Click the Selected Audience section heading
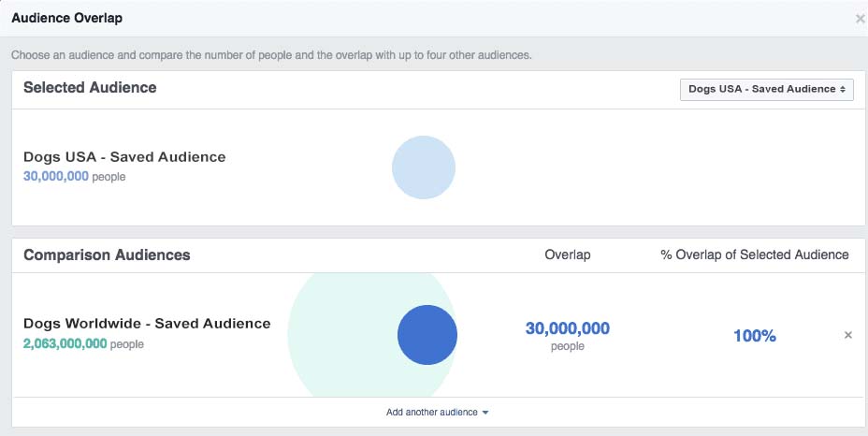This screenshot has height=436, width=868. pyautogui.click(x=90, y=88)
